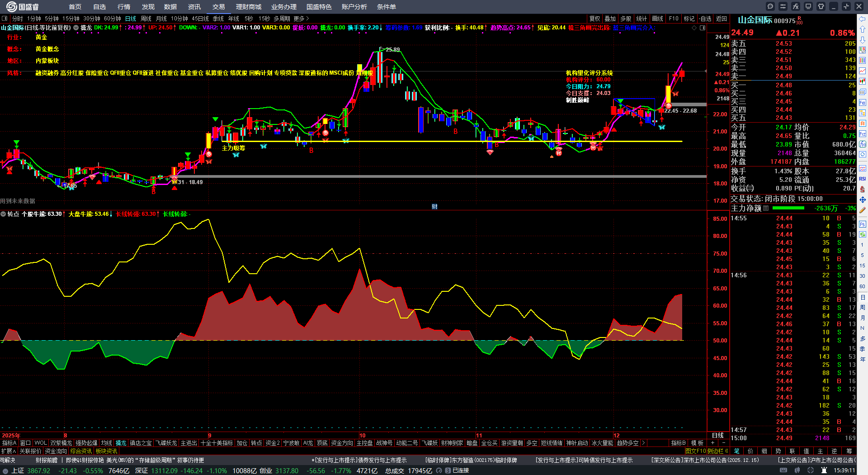868x475 pixels.
Task: Click the F10 company info sidebar icon
Action: tap(863, 103)
